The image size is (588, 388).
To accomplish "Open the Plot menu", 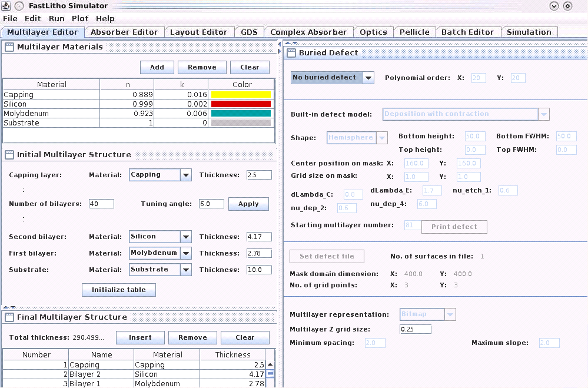I will coord(80,19).
